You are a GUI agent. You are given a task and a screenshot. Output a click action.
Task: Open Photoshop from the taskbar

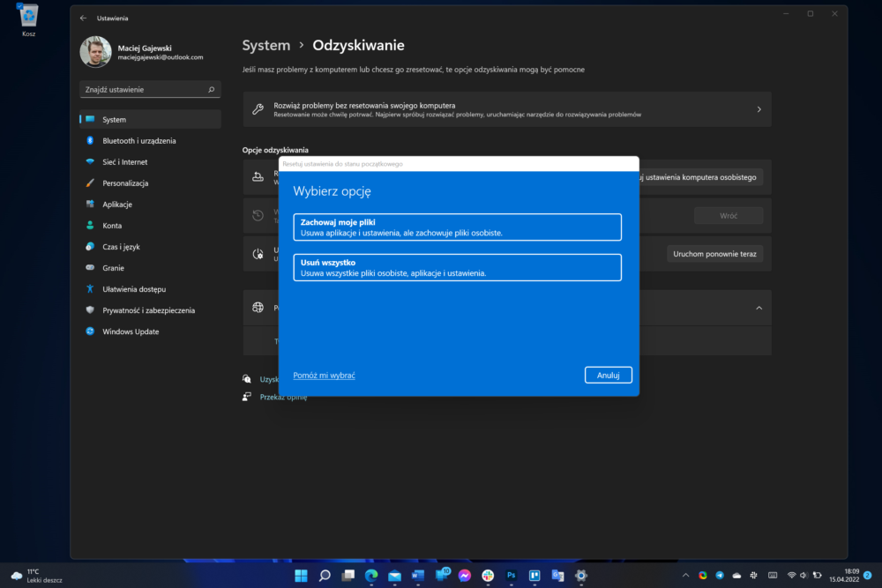click(512, 576)
